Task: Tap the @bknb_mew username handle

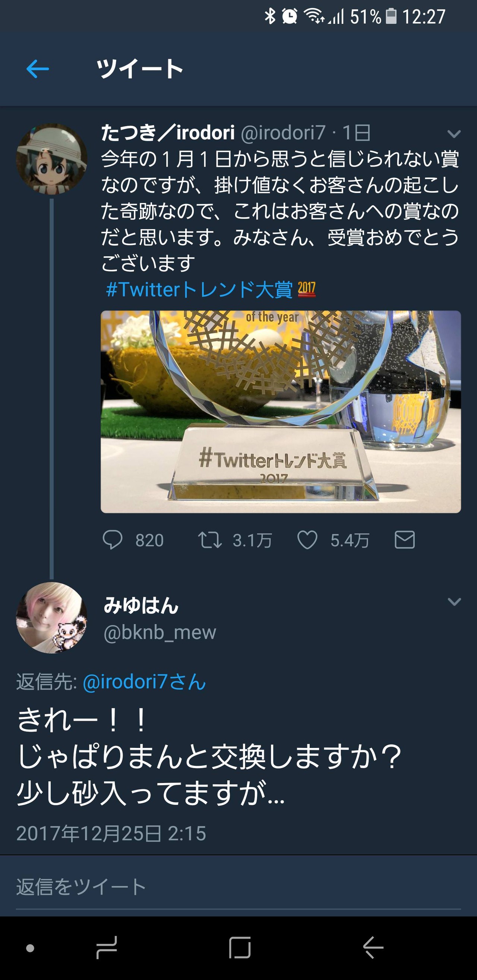Action: (160, 632)
